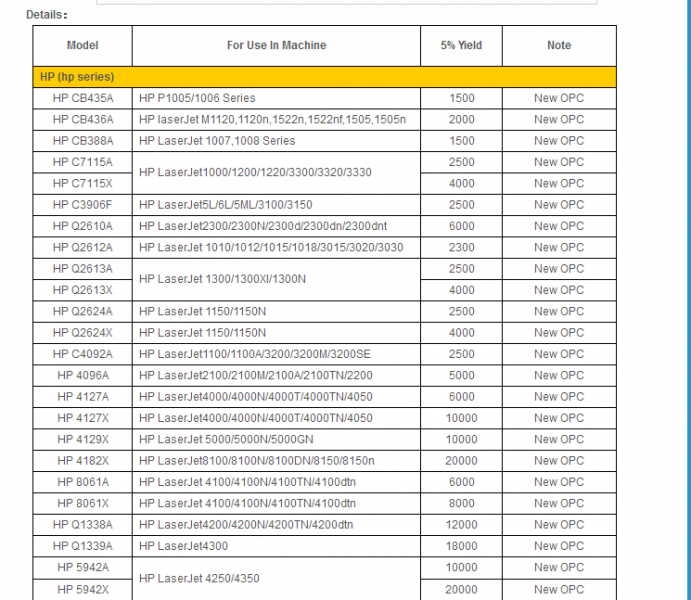Click HP laserJet M1120,1120n,1522n machine cell
Image resolution: width=691 pixels, height=600 pixels.
pyautogui.click(x=276, y=119)
